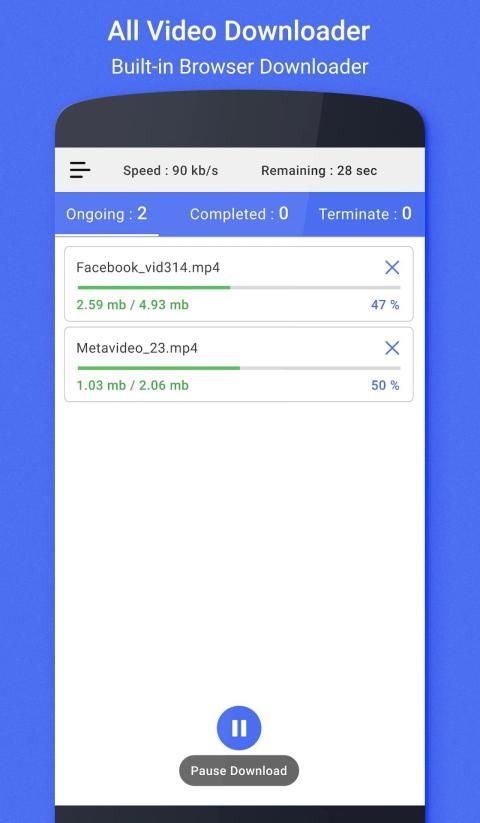Tap the Pause Download label
This screenshot has width=480, height=823.
click(239, 771)
